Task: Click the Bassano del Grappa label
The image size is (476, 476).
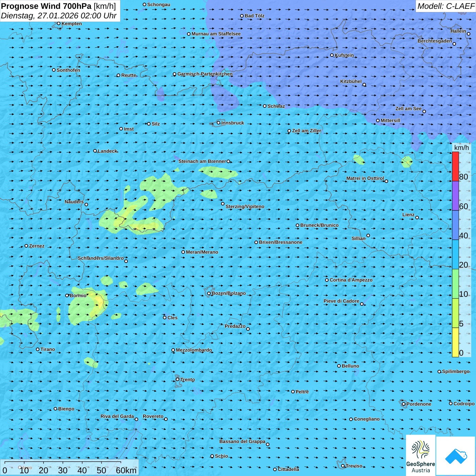Action: 242,441
